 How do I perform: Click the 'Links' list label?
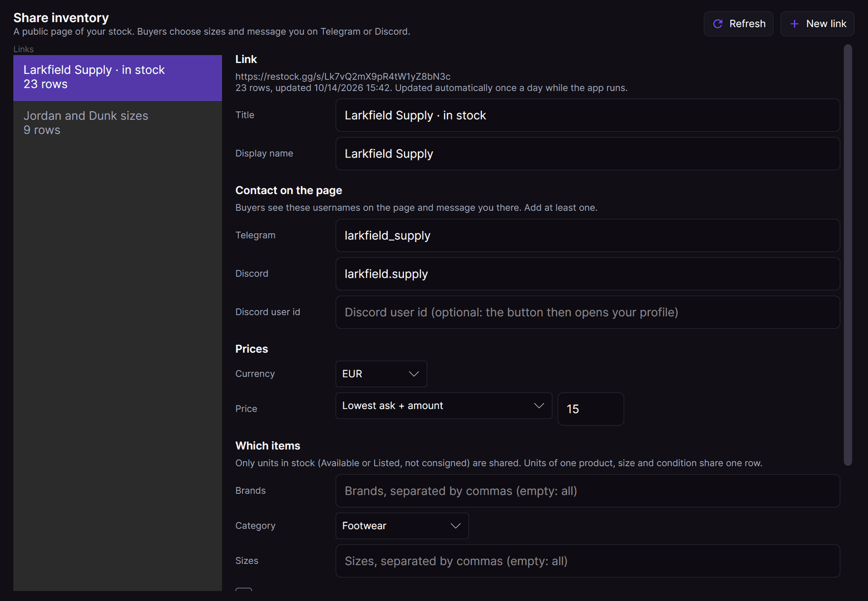23,49
